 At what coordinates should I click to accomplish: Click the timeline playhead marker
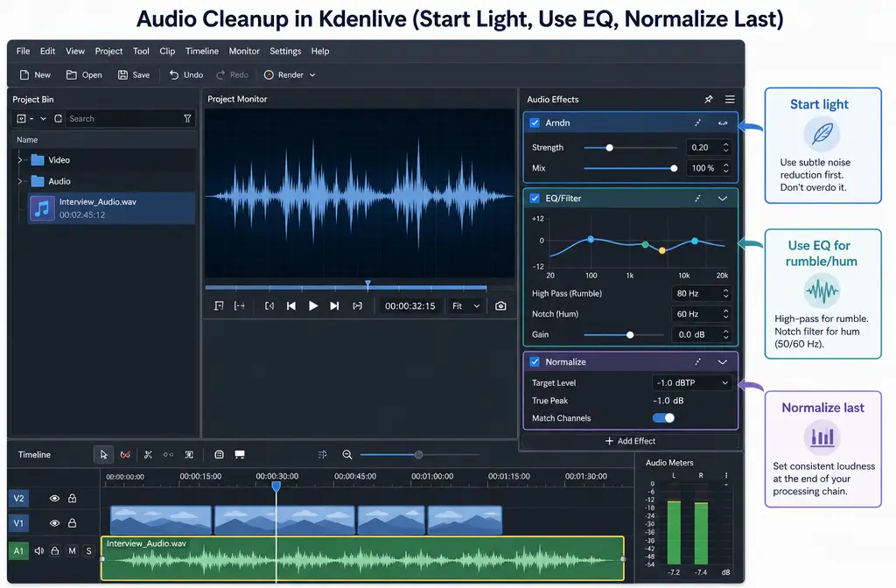tap(276, 486)
